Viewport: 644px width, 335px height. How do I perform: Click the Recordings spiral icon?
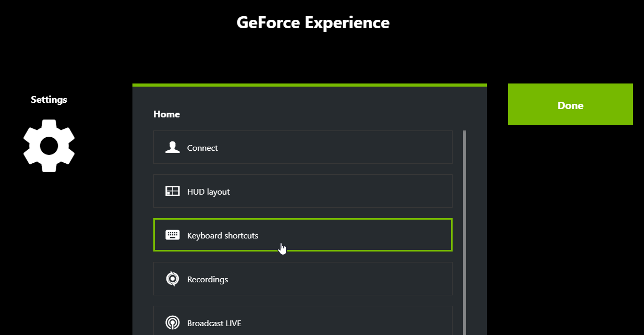[x=172, y=279]
